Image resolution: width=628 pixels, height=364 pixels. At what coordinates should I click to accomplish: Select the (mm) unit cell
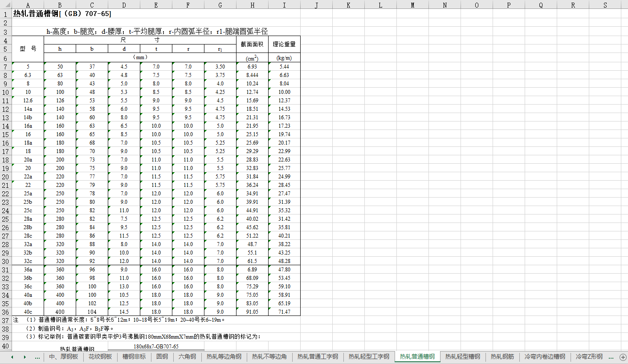point(140,57)
